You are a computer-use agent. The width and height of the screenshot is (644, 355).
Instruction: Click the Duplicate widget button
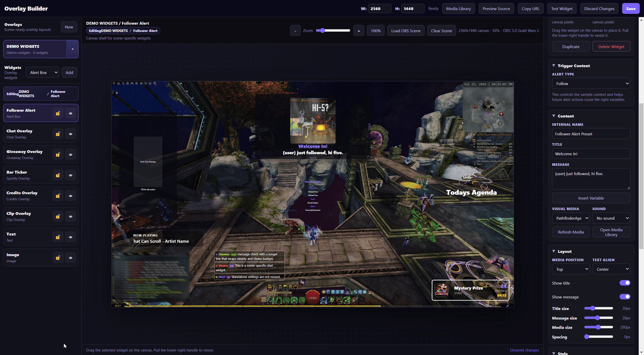(571, 47)
